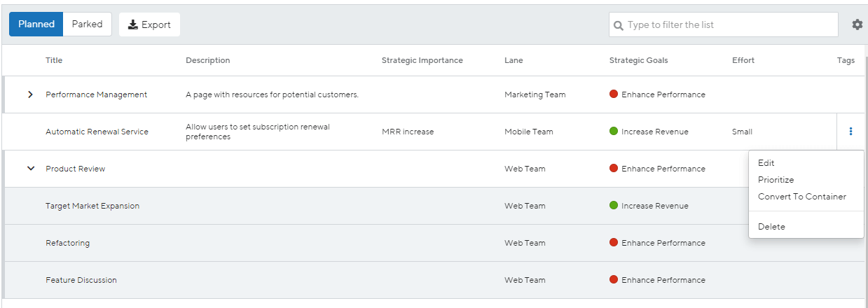Expand the Performance Management container
868x308 pixels.
[30, 94]
